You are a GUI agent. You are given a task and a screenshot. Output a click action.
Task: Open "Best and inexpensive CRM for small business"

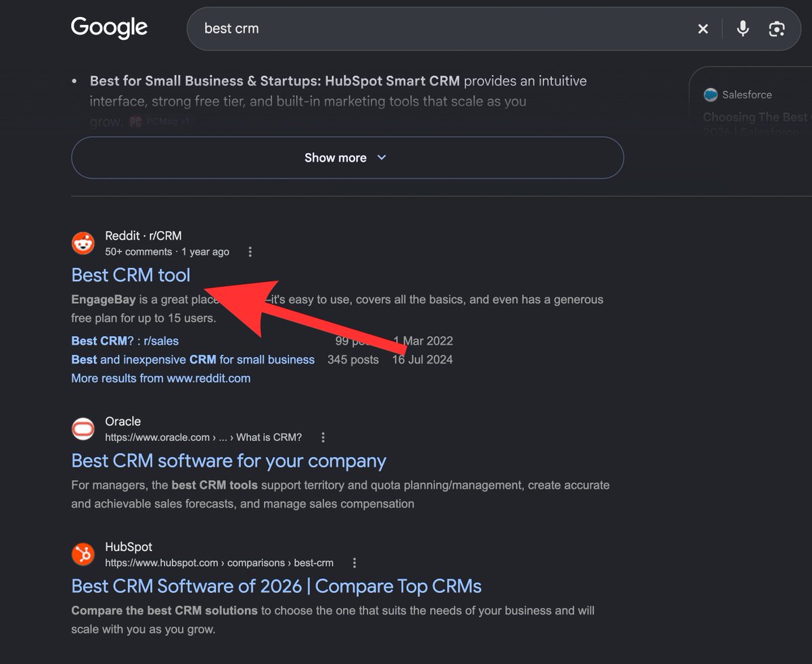[x=193, y=360]
